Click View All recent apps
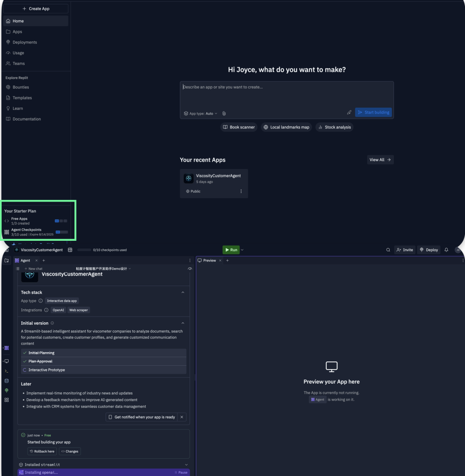The width and height of the screenshot is (465, 476). click(380, 160)
